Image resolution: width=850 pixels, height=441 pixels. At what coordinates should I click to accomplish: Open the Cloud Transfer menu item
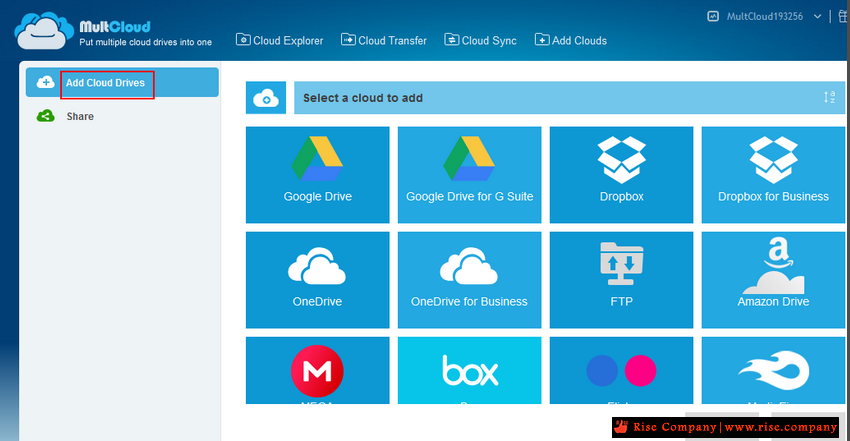pyautogui.click(x=384, y=40)
